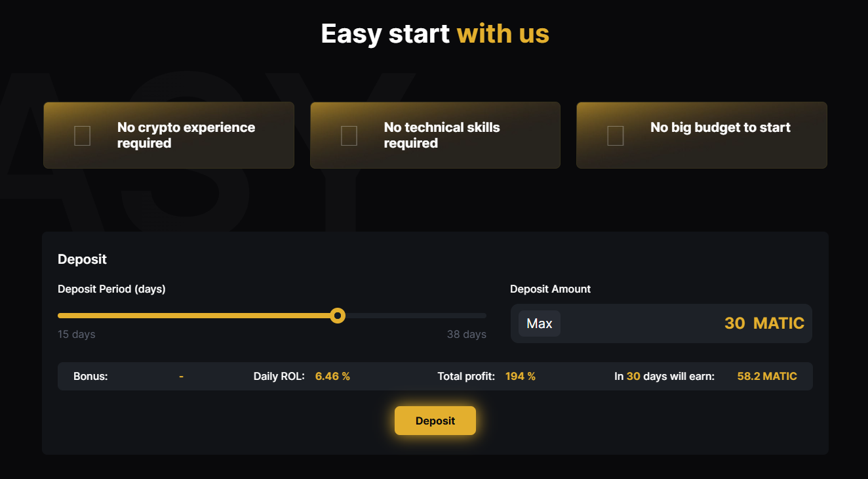Click the 'Deposit Amount' label
Image resolution: width=868 pixels, height=479 pixels.
click(550, 289)
